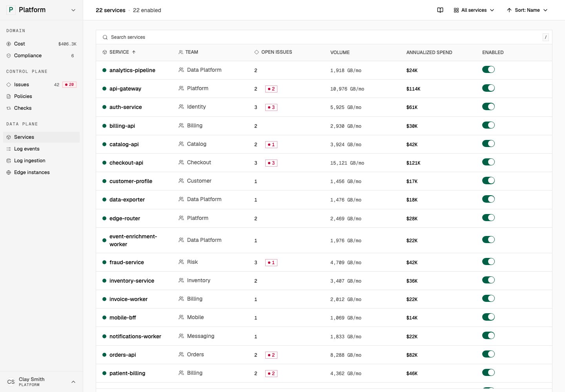Sort by the TEAM column header

click(x=188, y=52)
